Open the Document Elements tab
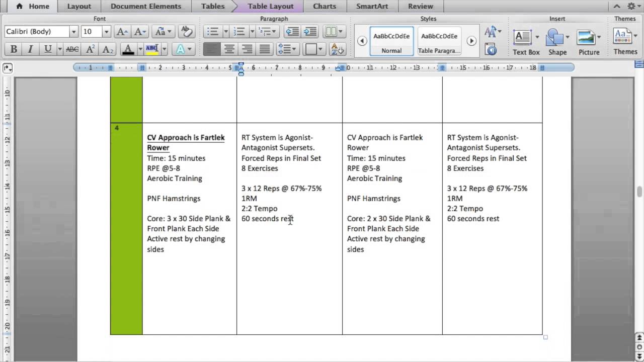 point(146,7)
